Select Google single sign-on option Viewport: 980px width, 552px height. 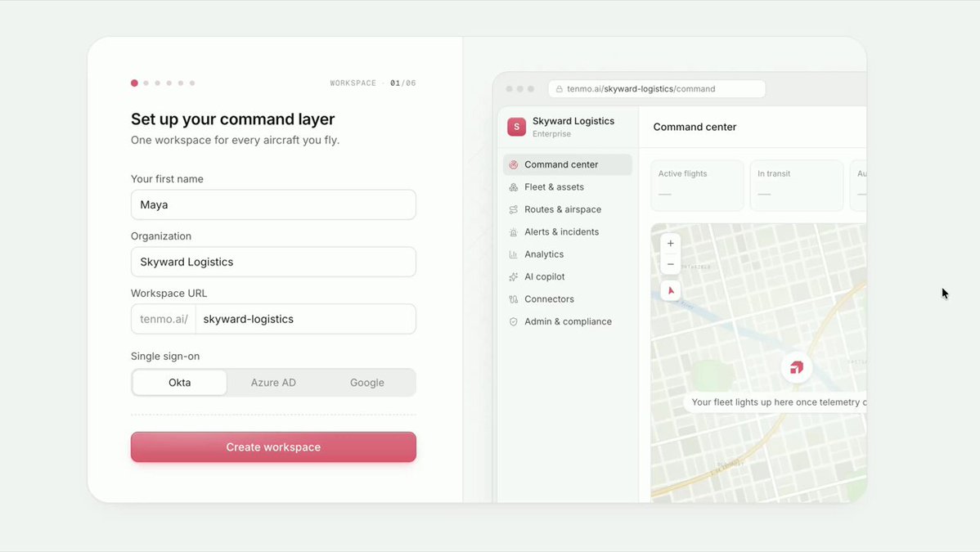(x=366, y=383)
